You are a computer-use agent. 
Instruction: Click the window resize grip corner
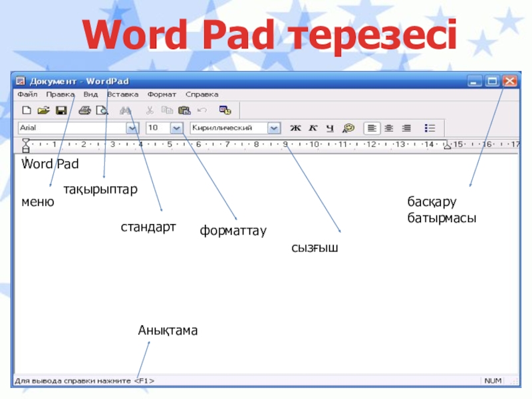515,381
